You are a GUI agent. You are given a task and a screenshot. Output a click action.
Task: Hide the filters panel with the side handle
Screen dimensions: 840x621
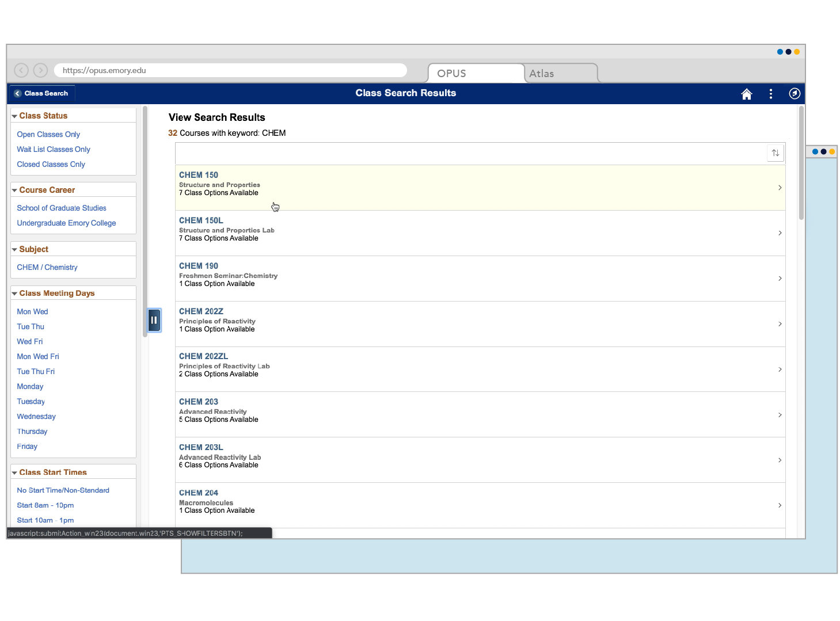tap(154, 320)
